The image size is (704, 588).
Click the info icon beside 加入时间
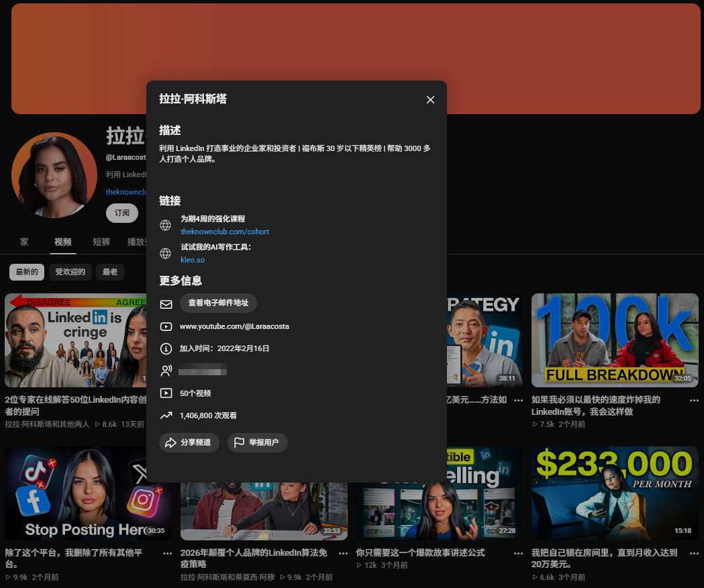166,348
